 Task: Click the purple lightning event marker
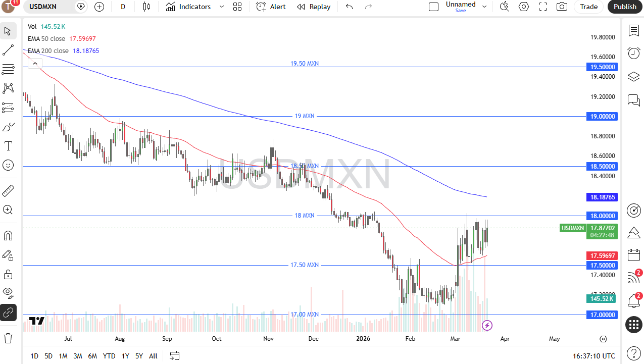(x=487, y=325)
